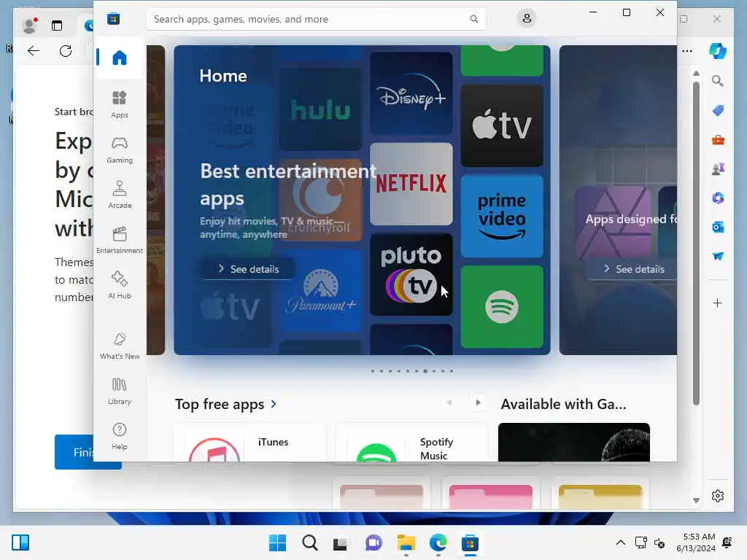Open Edge profile icon in title bar
Screen dimensions: 747x560
tap(29, 26)
